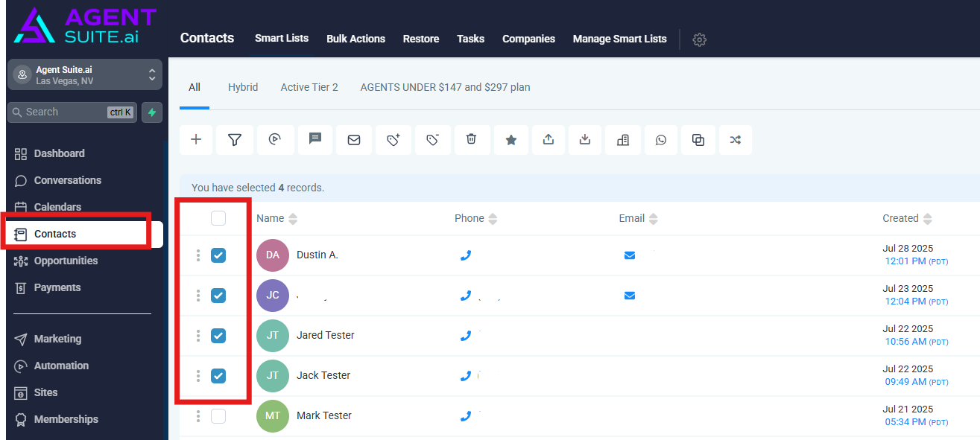Click phone icon for Mark Tester
This screenshot has width=980, height=440.
pos(466,415)
